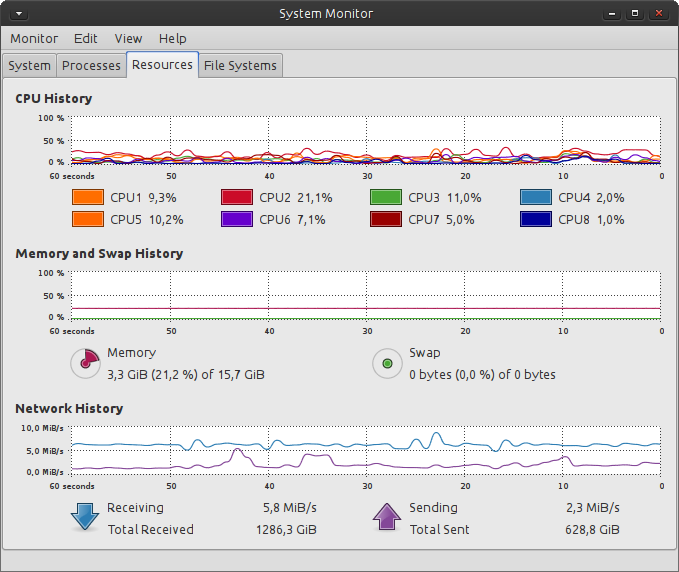The width and height of the screenshot is (679, 572).
Task: Click the Swap usage pie icon
Action: [x=387, y=363]
